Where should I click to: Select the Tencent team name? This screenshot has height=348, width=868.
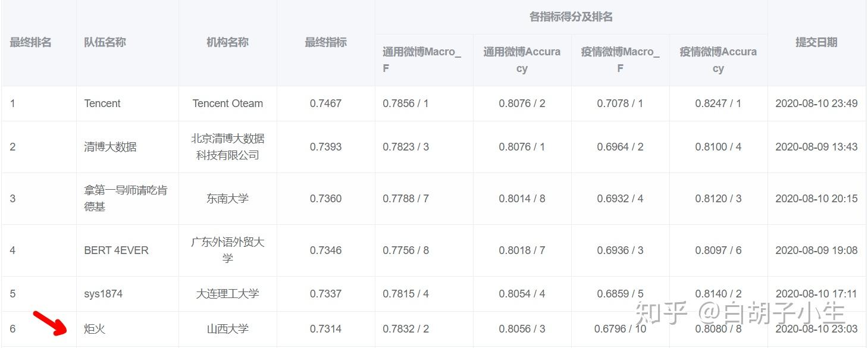pyautogui.click(x=102, y=103)
